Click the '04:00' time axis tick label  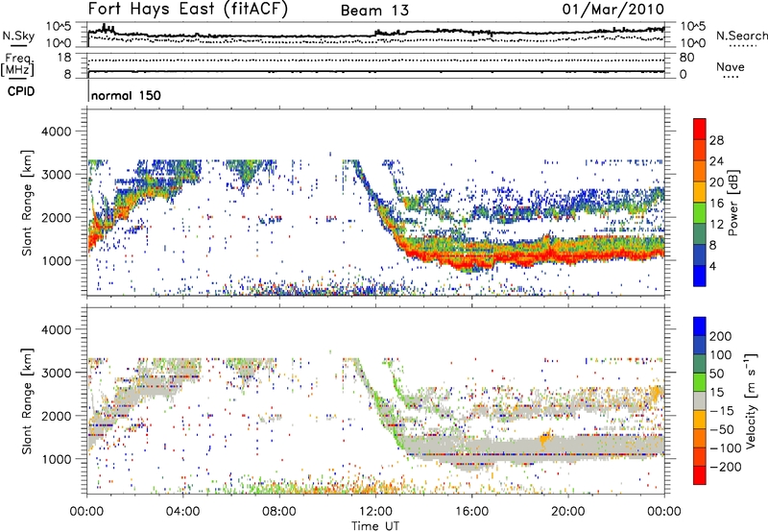click(x=182, y=512)
